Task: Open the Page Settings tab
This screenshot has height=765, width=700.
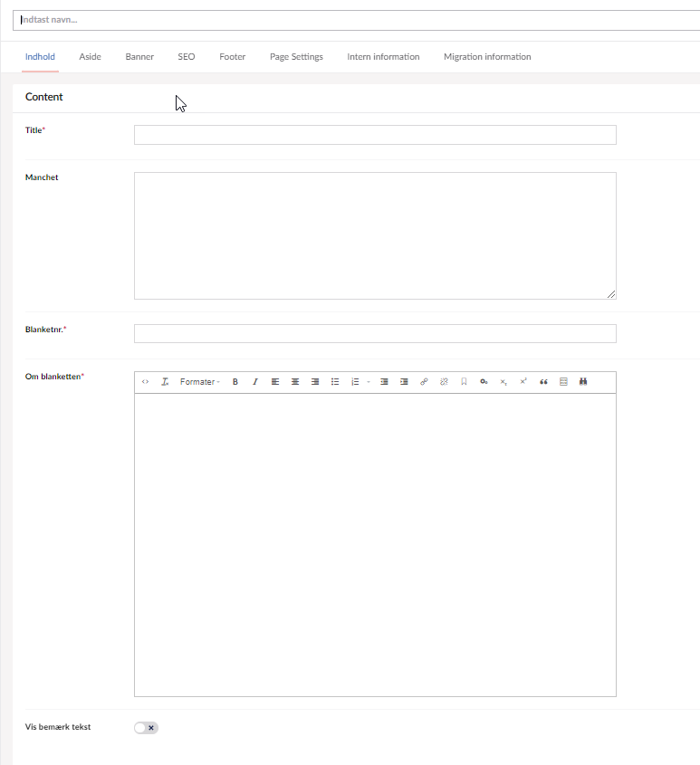Action: (x=296, y=57)
